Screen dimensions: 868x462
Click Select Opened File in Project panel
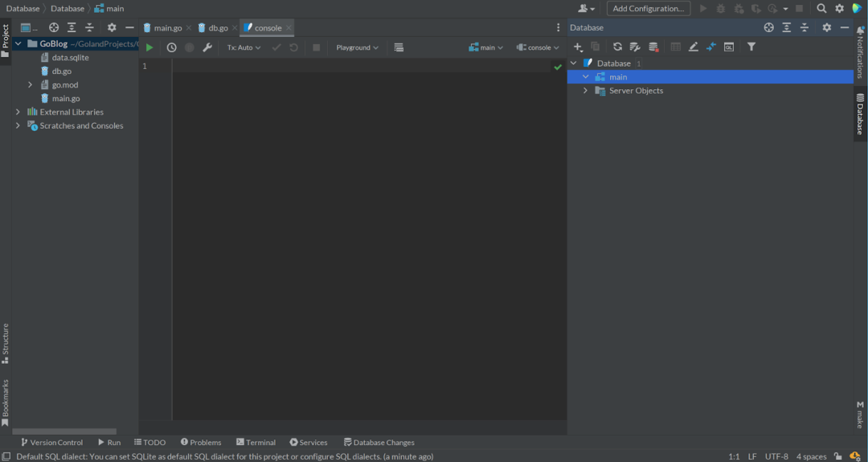[x=54, y=27]
